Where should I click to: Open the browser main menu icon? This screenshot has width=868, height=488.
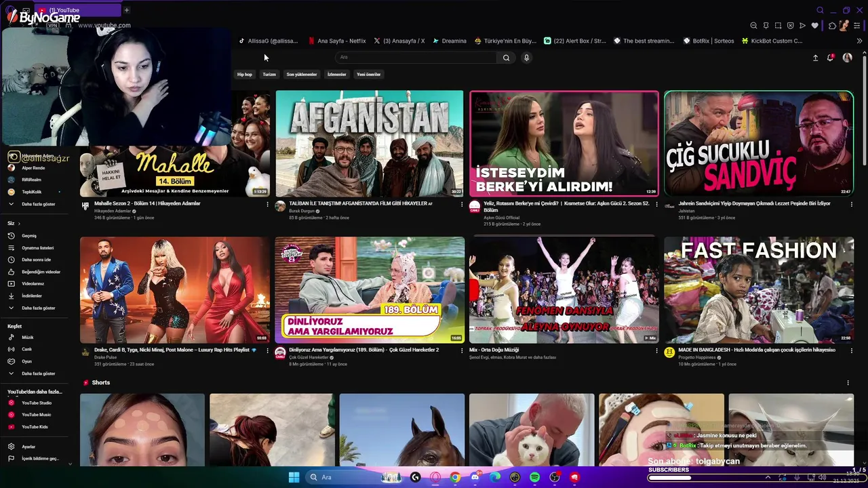tap(857, 26)
